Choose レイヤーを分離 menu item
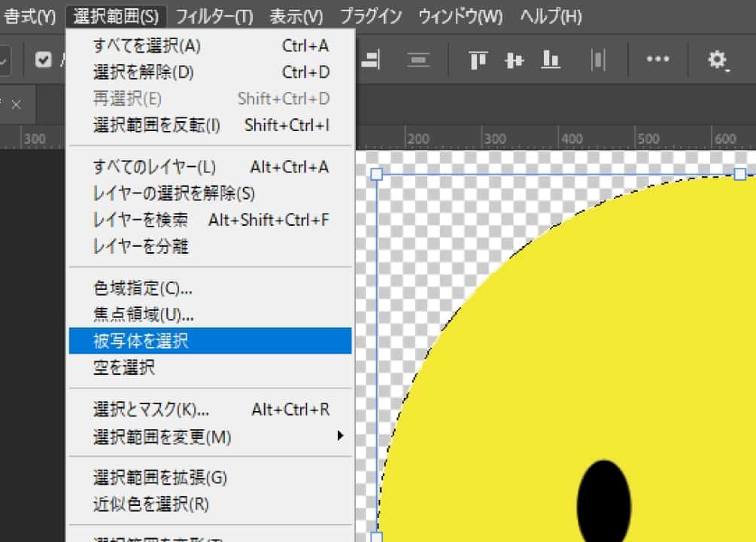The height and width of the screenshot is (542, 756). (210, 247)
